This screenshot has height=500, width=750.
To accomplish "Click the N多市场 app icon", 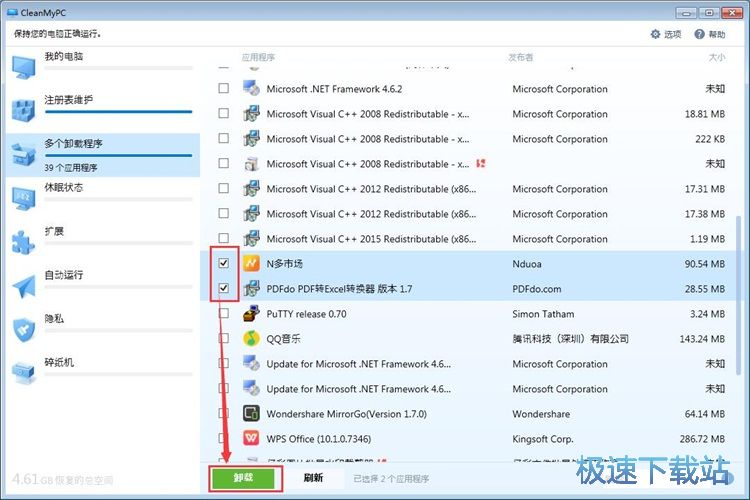I will (x=252, y=263).
